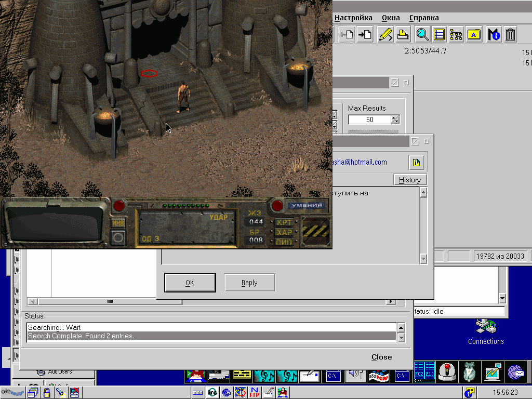This screenshot has height=399, width=532.
Task: Open the Connections desktop icon
Action: click(486, 331)
